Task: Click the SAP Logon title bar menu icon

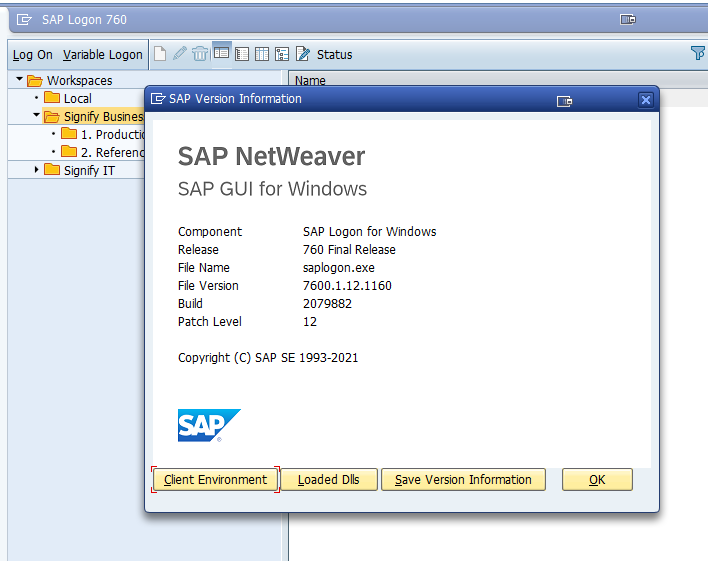Action: coord(24,19)
